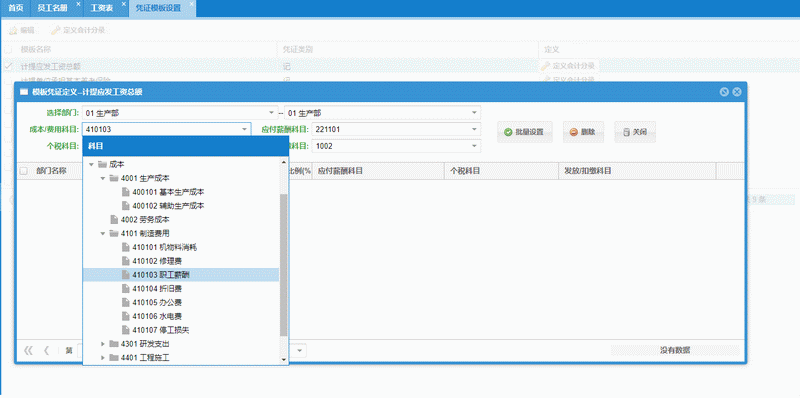Click the dialog's maximize/restore round icon
Image resolution: width=800 pixels, height=398 pixels.
pyautogui.click(x=724, y=92)
